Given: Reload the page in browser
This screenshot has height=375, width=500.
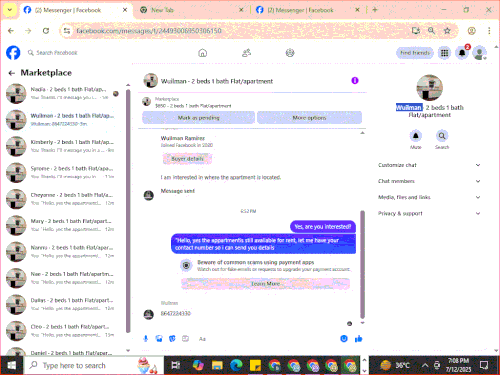Looking at the screenshot, I should 46,31.
